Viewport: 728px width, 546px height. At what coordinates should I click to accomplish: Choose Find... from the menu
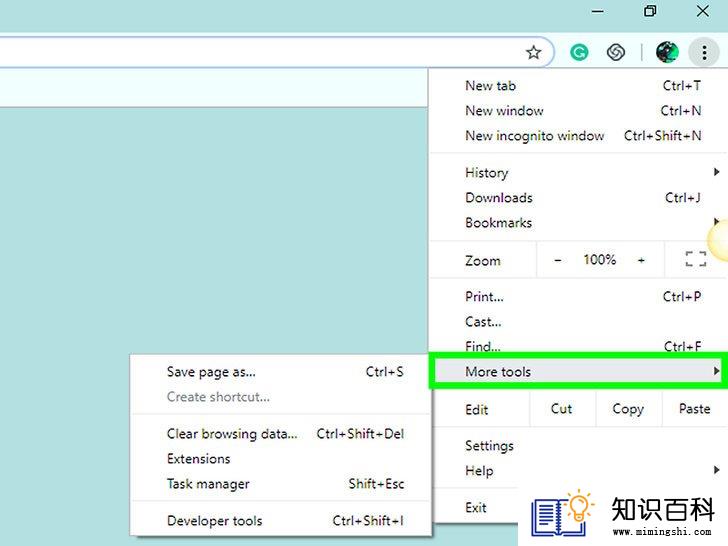click(578, 346)
